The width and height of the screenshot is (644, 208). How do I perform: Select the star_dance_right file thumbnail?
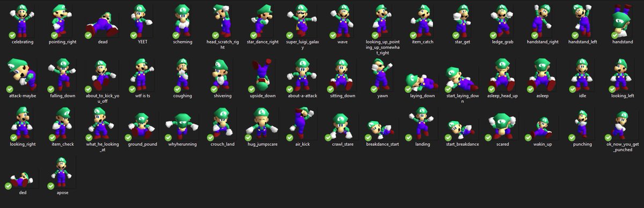(263, 21)
